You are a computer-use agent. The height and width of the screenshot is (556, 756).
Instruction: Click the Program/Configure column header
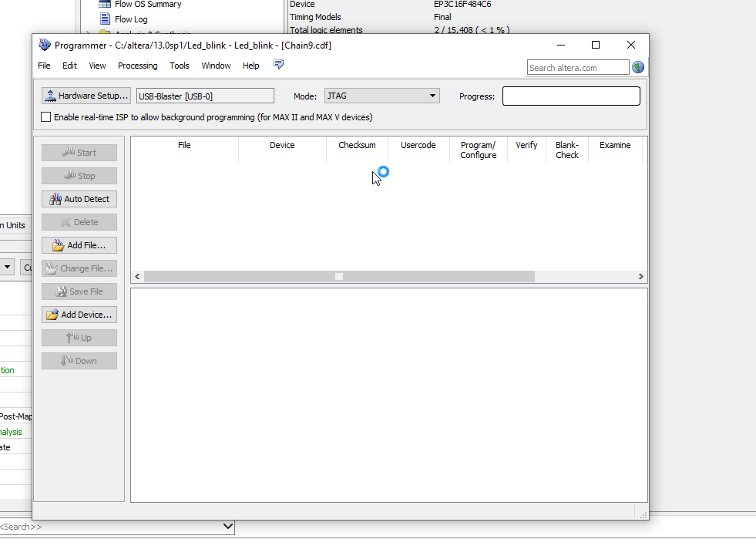[479, 150]
